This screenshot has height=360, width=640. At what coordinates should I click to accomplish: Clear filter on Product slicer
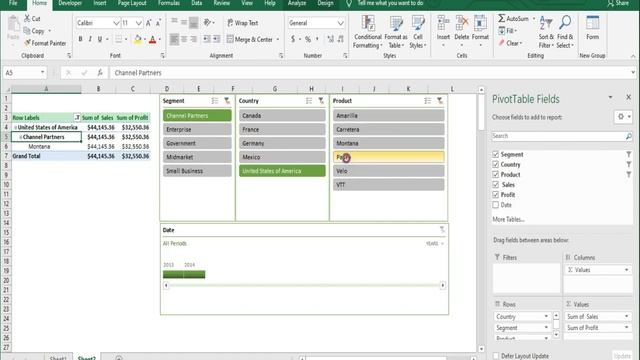tap(440, 100)
